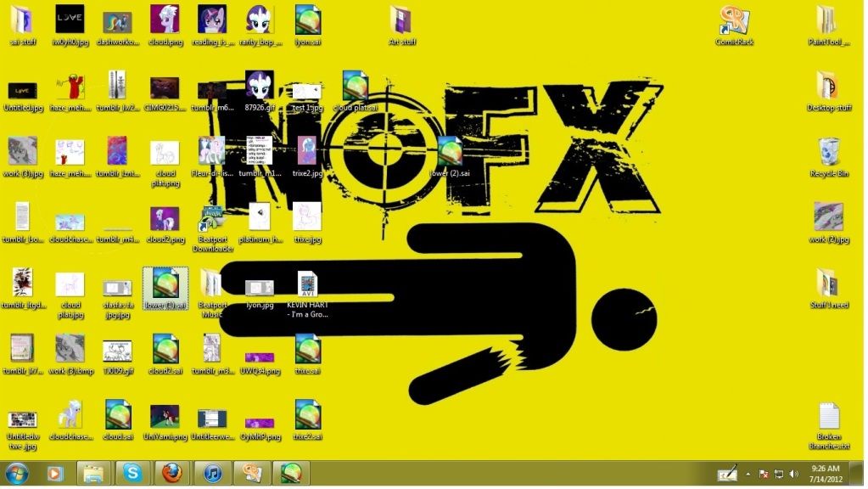The width and height of the screenshot is (868, 489).
Task: Select the Untitled.jpg file icon
Action: pyautogui.click(x=23, y=94)
